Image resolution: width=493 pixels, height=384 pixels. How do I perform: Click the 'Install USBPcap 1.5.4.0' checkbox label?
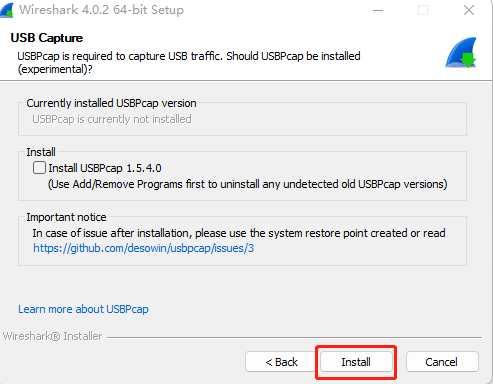tap(105, 168)
